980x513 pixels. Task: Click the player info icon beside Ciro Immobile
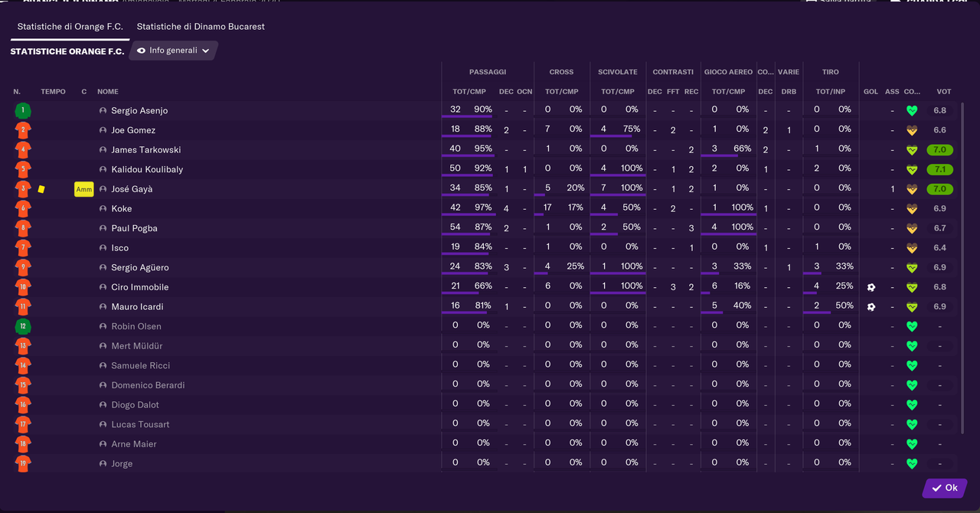(x=103, y=287)
